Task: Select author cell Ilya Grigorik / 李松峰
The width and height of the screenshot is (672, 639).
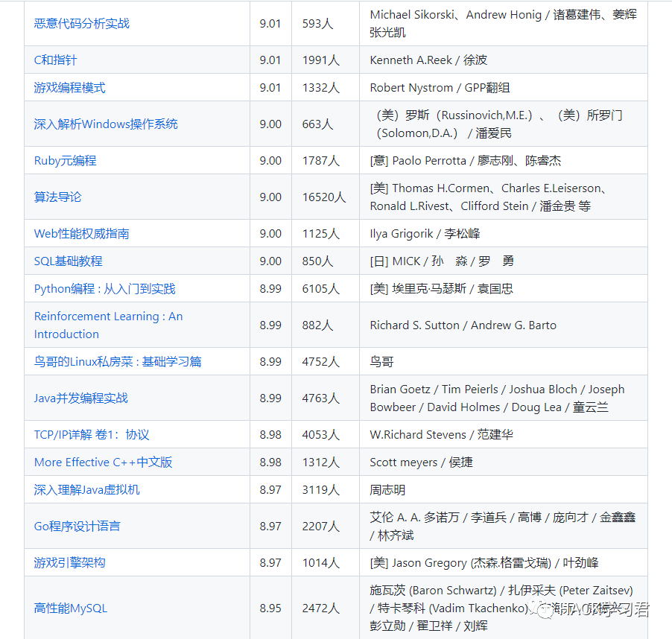Action: tap(504, 233)
